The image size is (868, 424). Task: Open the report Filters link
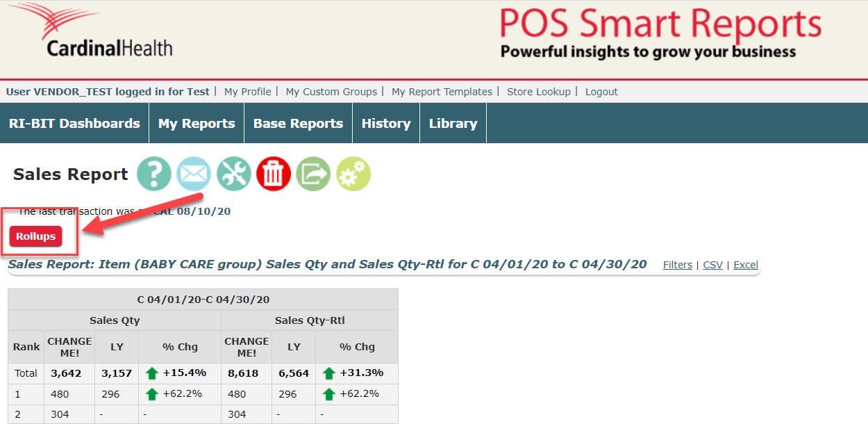[677, 265]
